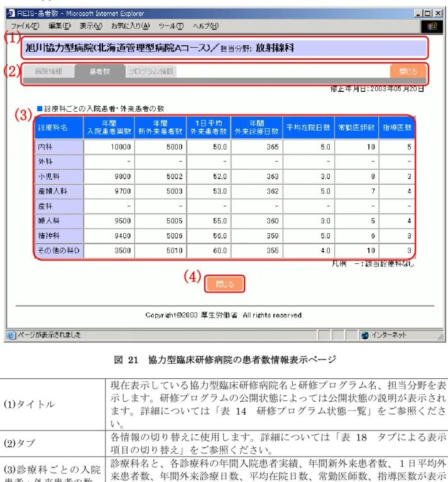The height and width of the screenshot is (482, 448).
Task: Click the Internet Explorer icon in title bar
Action: [11, 13]
